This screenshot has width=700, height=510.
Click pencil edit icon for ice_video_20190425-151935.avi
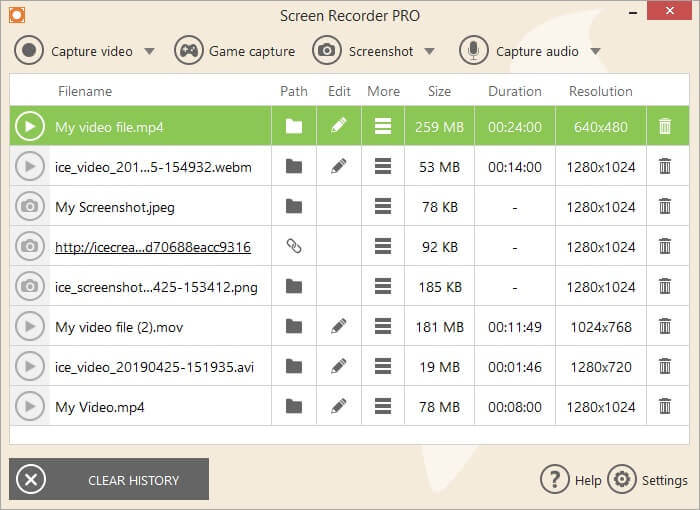click(339, 367)
